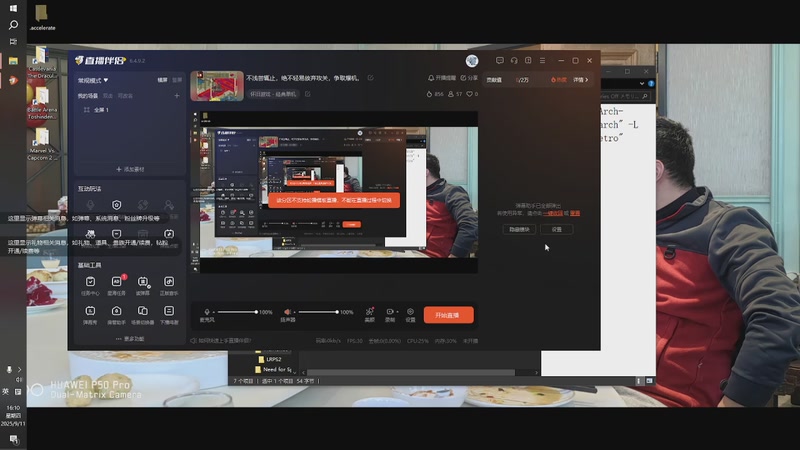Edit the game category pencil icon
This screenshot has width=800, height=450.
click(x=308, y=94)
